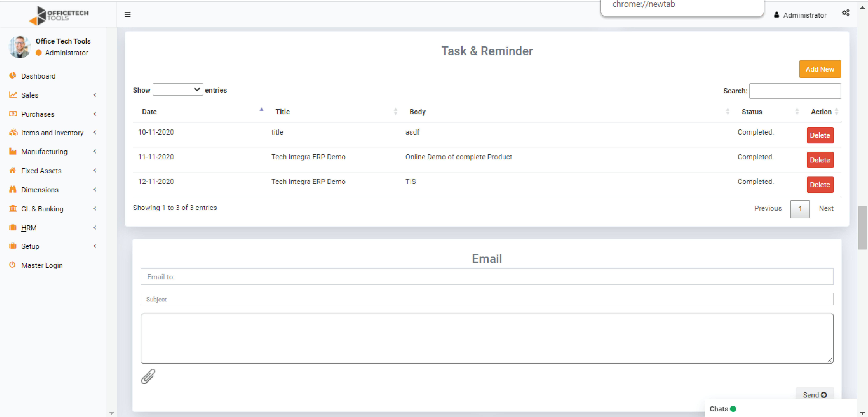This screenshot has height=417, width=868.
Task: Delete the 12-11-2020 TIS task
Action: (820, 185)
